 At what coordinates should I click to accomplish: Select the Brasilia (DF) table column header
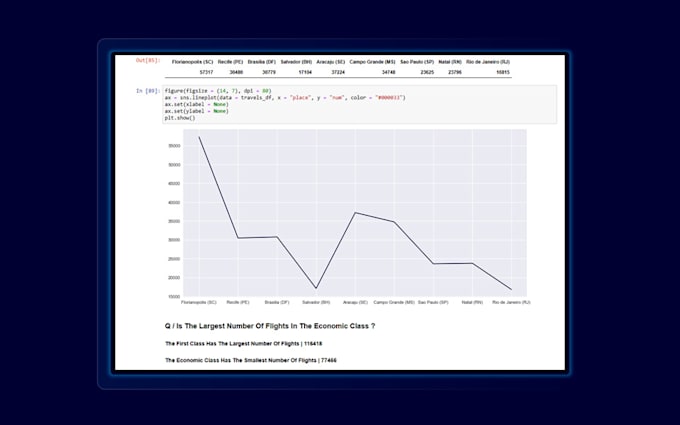[x=262, y=62]
